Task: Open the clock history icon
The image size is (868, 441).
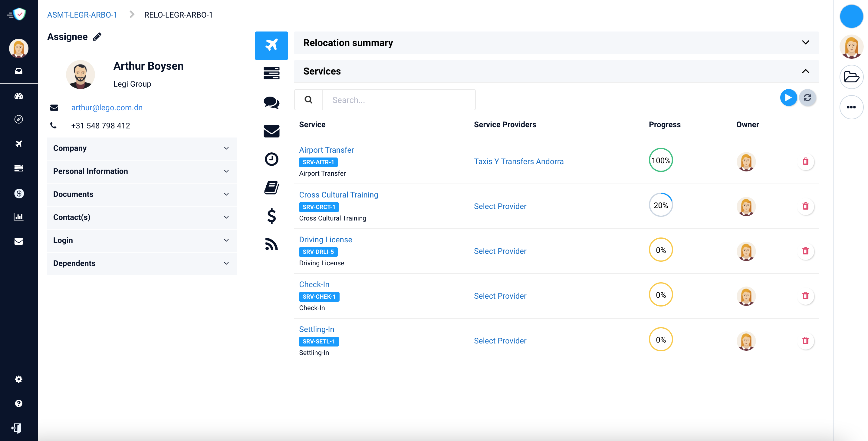Action: 271,159
